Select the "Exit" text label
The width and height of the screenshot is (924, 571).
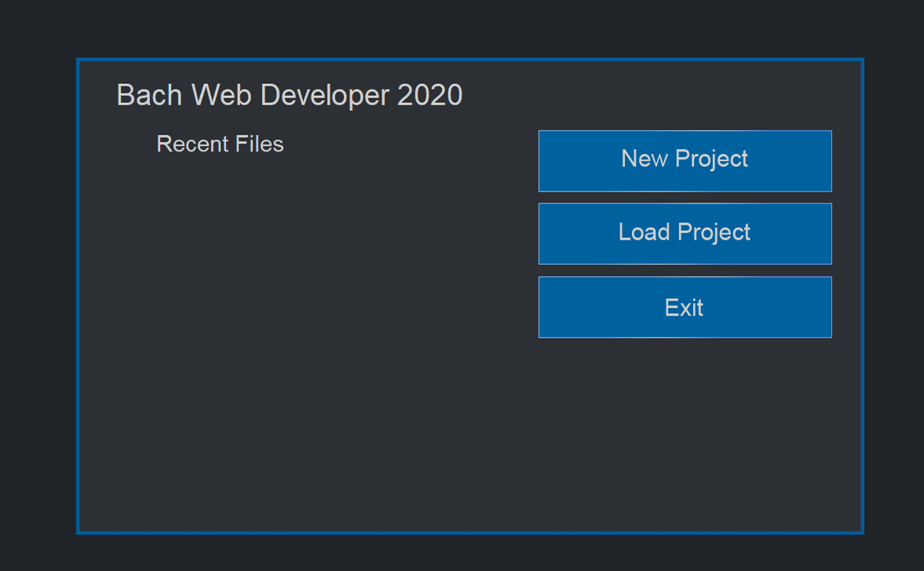click(684, 308)
